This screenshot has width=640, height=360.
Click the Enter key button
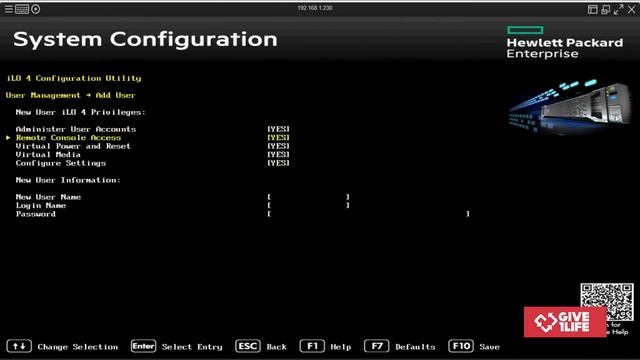click(144, 346)
